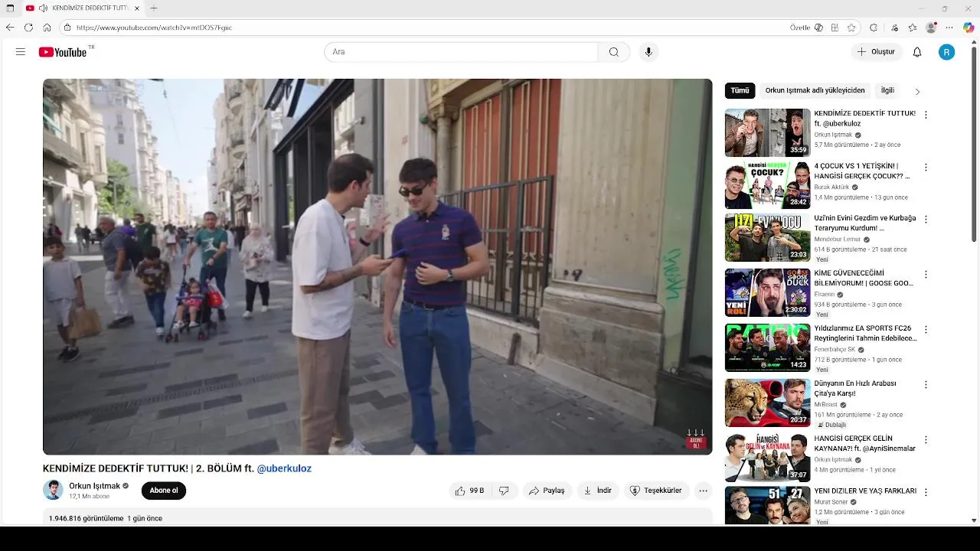This screenshot has width=980, height=551.
Task: Open menu for Uzi'nin Evini Gezdim video
Action: (926, 219)
